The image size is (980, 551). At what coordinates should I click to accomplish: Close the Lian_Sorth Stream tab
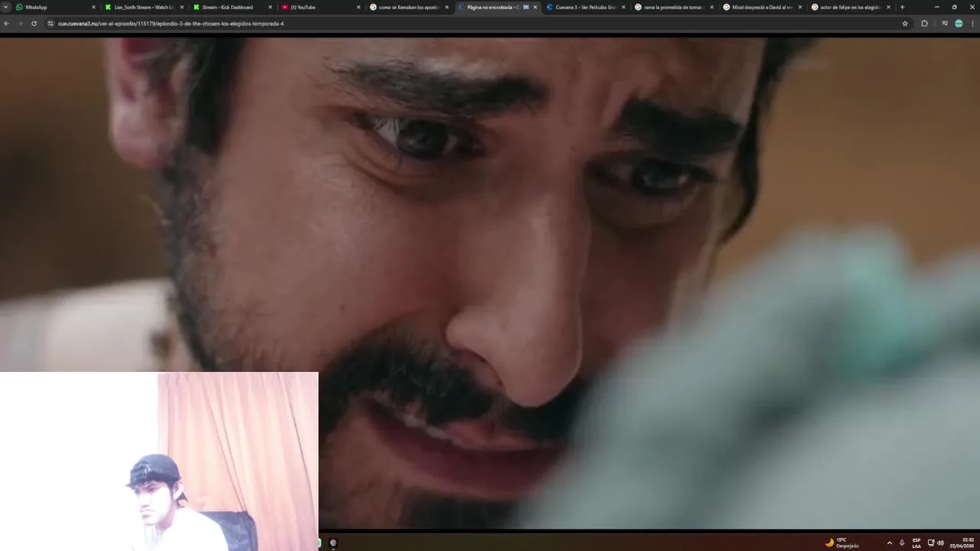pos(181,7)
